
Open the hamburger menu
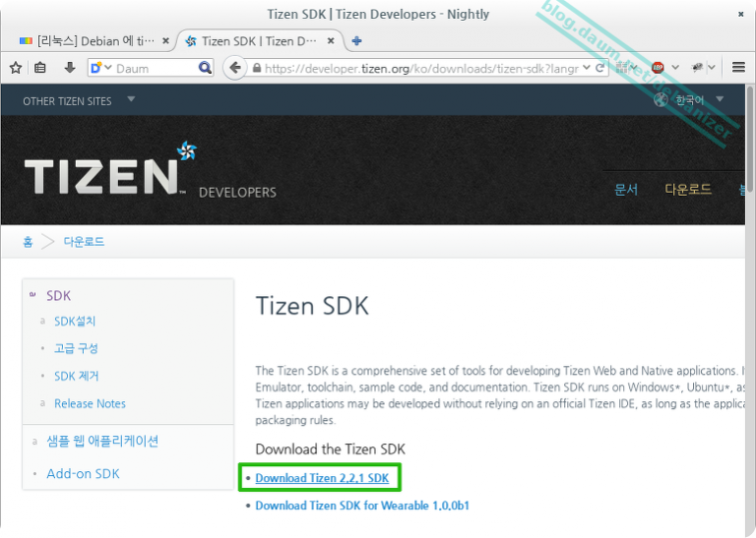(738, 68)
